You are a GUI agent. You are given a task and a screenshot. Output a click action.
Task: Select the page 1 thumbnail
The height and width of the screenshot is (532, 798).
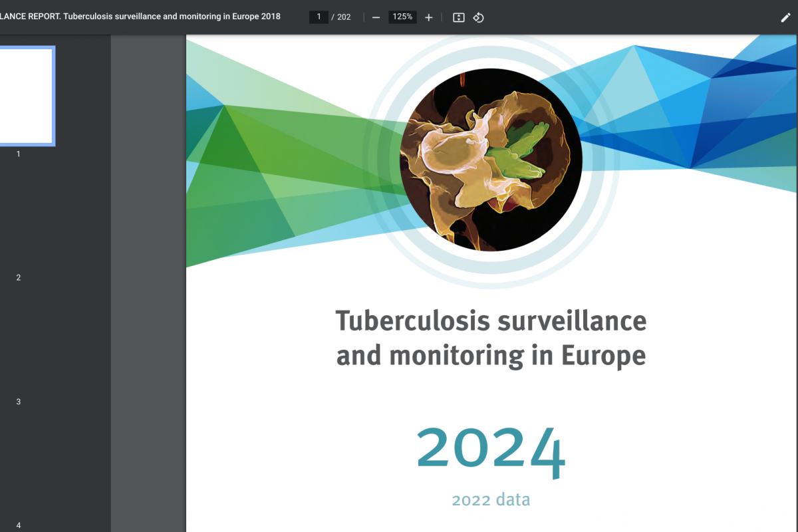25,96
